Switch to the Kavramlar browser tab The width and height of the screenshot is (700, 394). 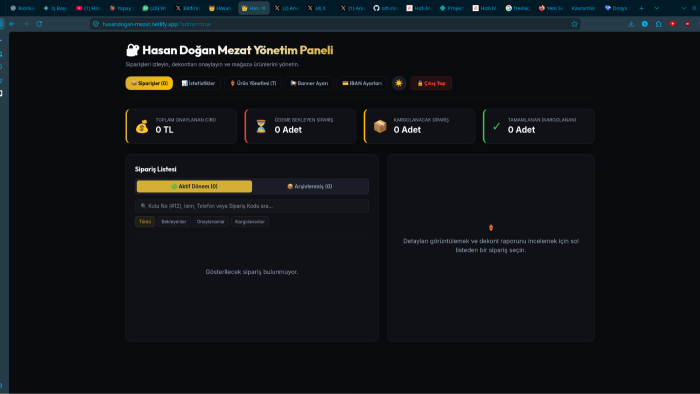(583, 8)
